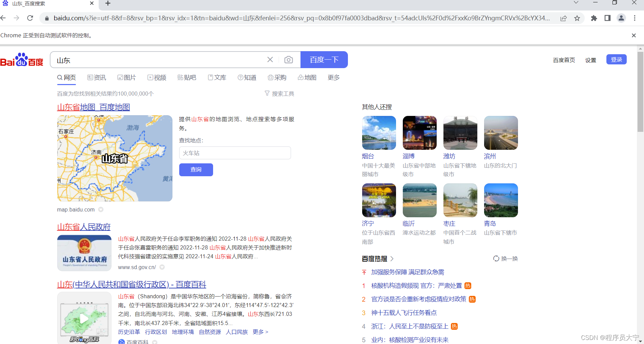Open the 潍坊 city thumbnail
Screen dimensions: 644x344
coord(460,133)
